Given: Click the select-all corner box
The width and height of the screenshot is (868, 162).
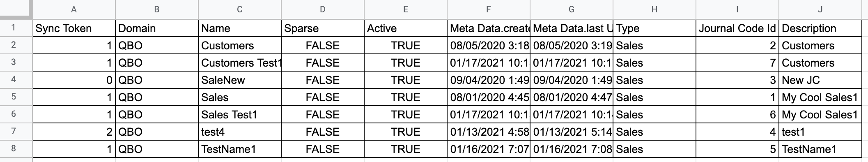Looking at the screenshot, I should [16, 9].
